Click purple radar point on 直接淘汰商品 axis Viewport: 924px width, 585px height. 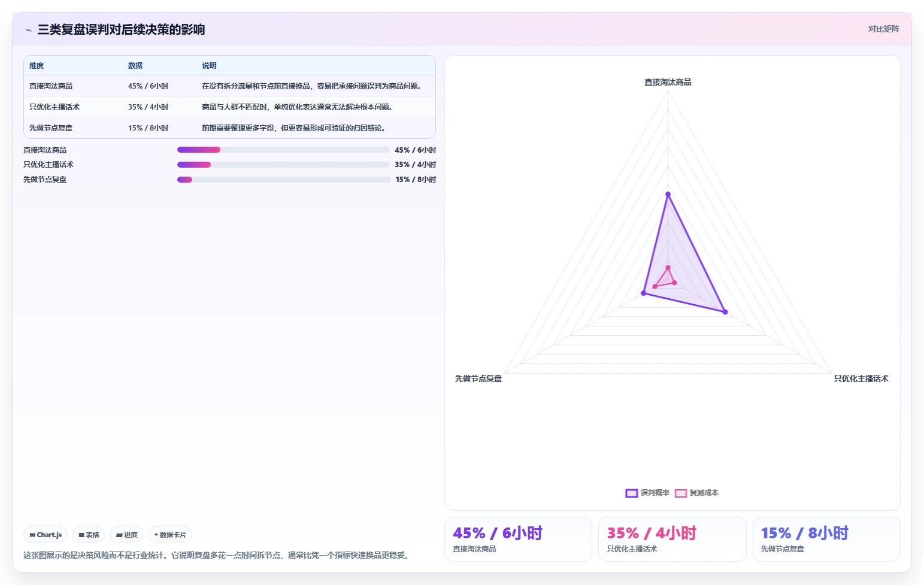(x=668, y=194)
